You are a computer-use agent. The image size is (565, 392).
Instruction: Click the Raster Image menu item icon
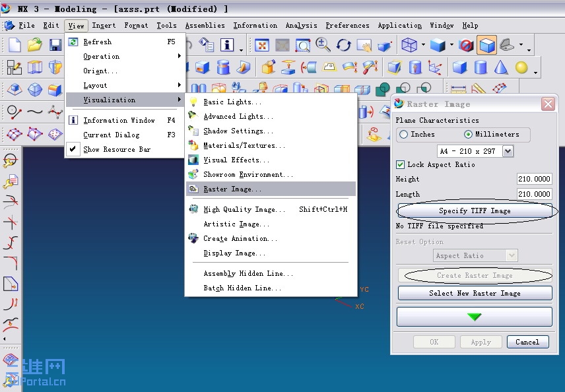193,189
